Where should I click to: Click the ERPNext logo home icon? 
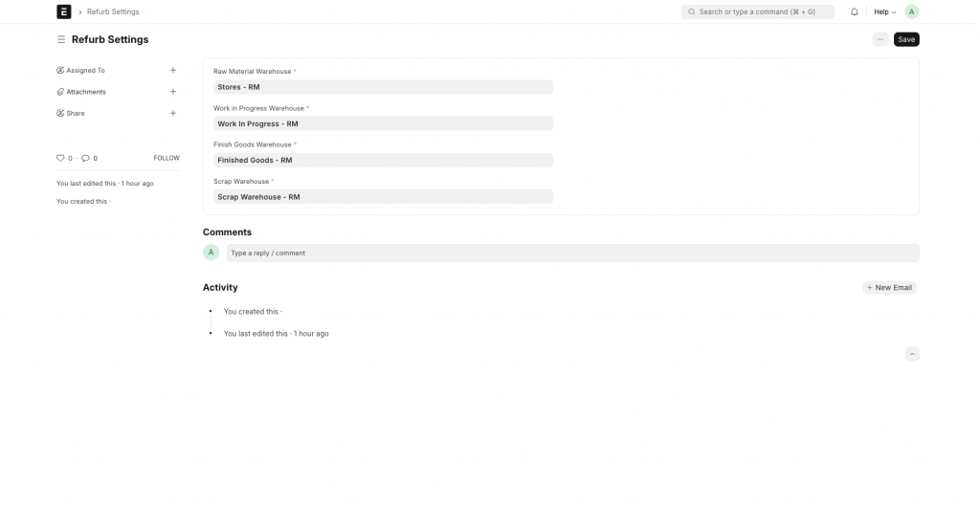[64, 11]
